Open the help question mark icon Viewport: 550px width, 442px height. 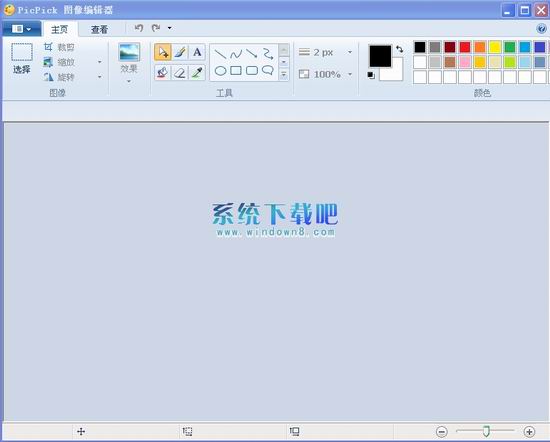[x=542, y=28]
